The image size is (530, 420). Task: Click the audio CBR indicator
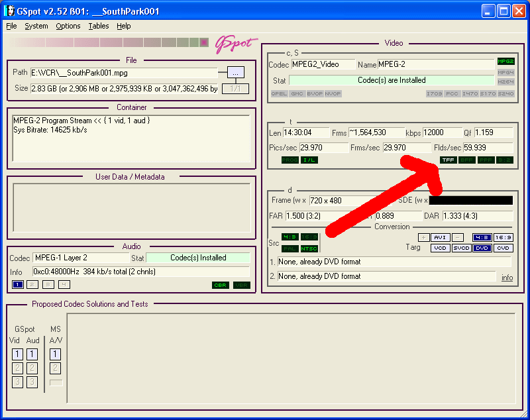coord(221,285)
